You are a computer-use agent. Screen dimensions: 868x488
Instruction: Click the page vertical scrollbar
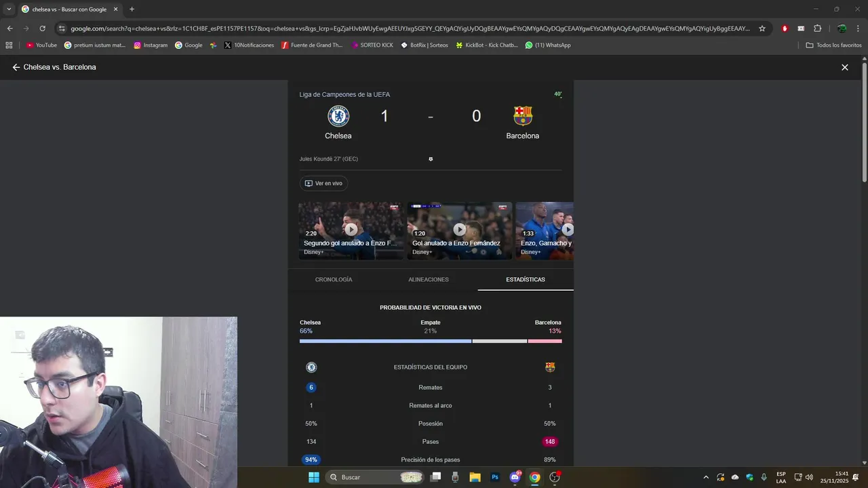pyautogui.click(x=864, y=122)
